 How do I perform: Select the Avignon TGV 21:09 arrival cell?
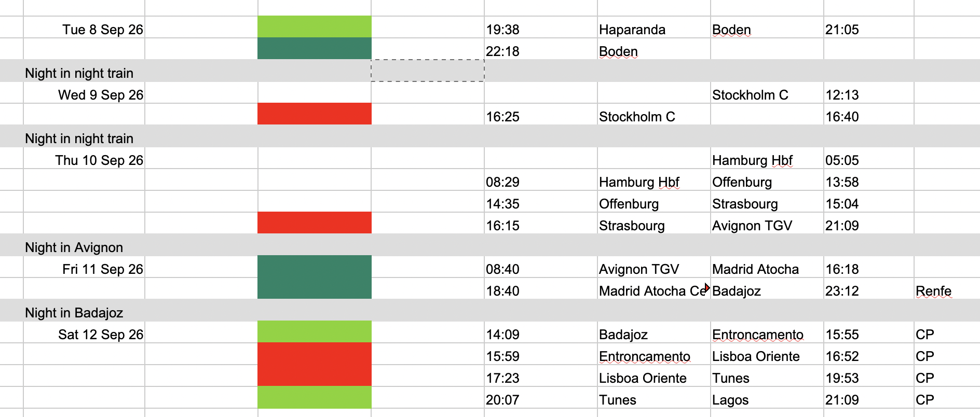point(868,226)
